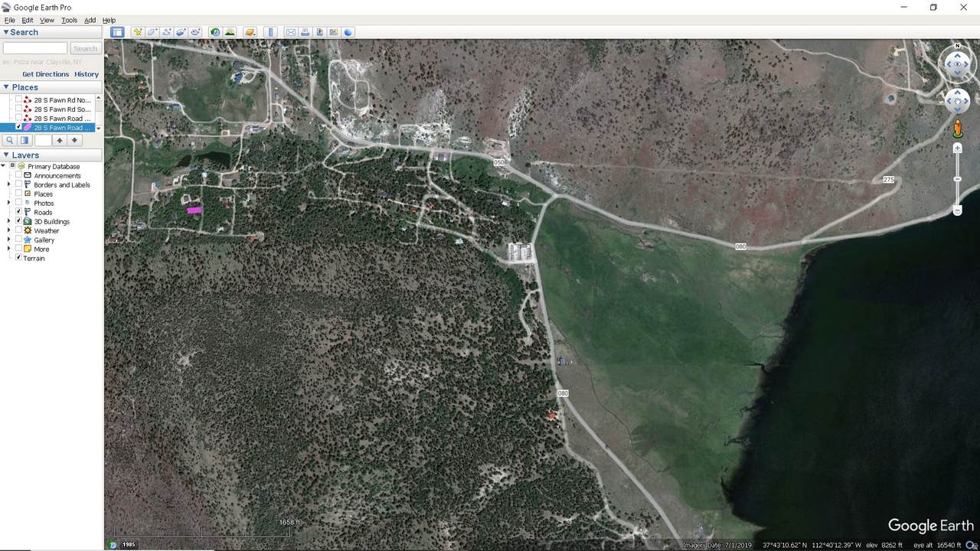980x551 pixels.
Task: Open the Add menu
Action: [90, 20]
